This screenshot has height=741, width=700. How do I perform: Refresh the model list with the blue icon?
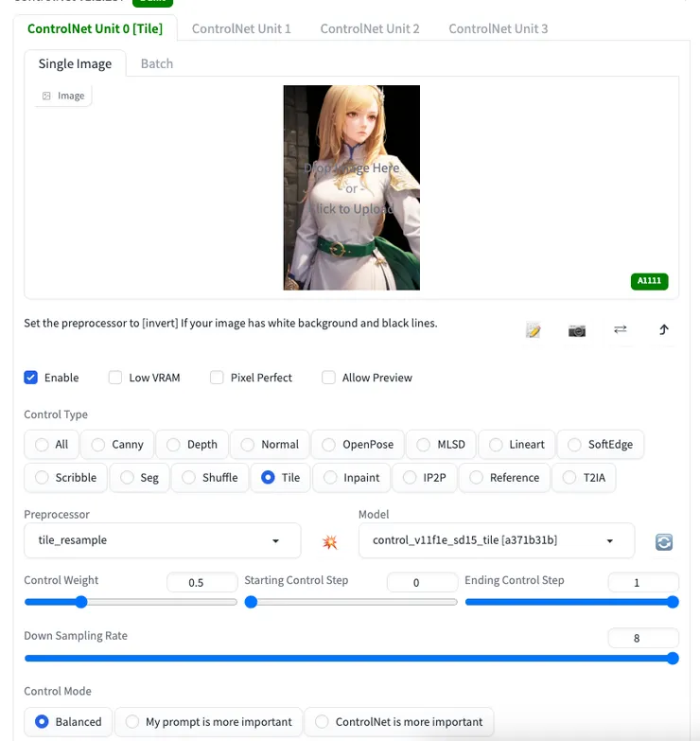664,542
